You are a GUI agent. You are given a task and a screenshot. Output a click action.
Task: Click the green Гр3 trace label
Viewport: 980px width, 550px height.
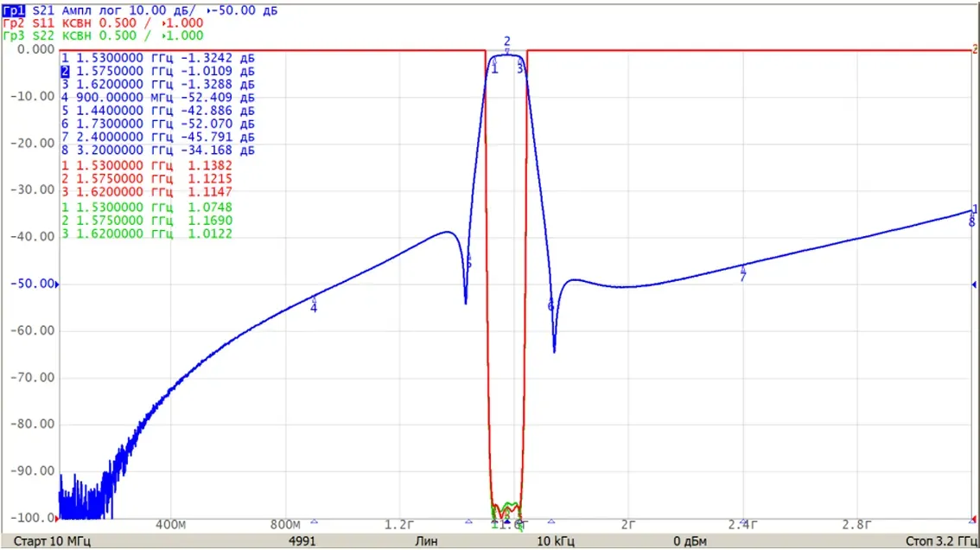tap(14, 35)
